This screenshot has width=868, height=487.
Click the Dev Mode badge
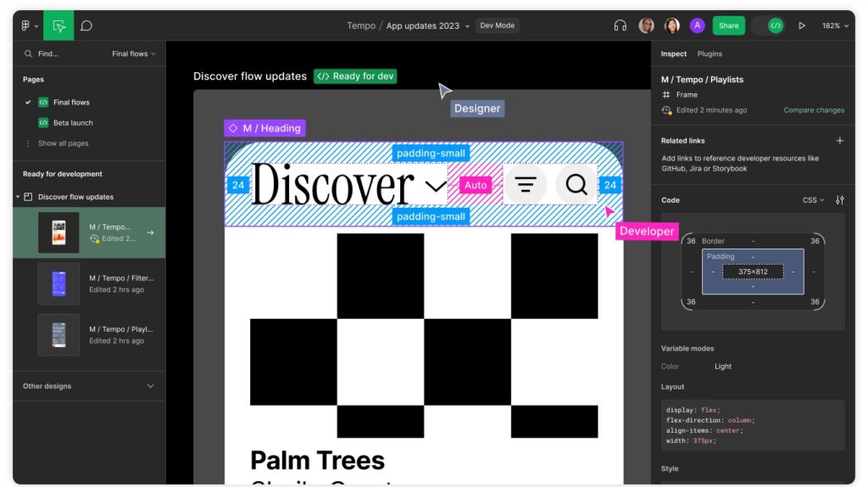[497, 25]
